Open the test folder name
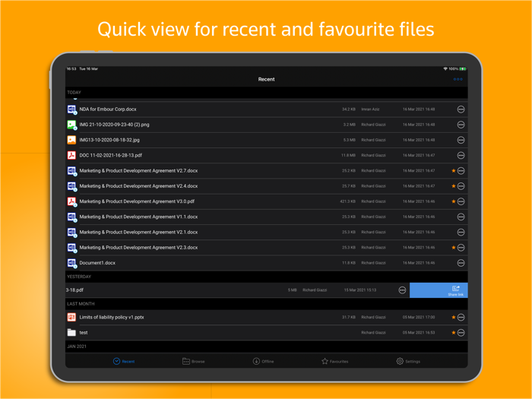The image size is (532, 399). pyautogui.click(x=84, y=333)
